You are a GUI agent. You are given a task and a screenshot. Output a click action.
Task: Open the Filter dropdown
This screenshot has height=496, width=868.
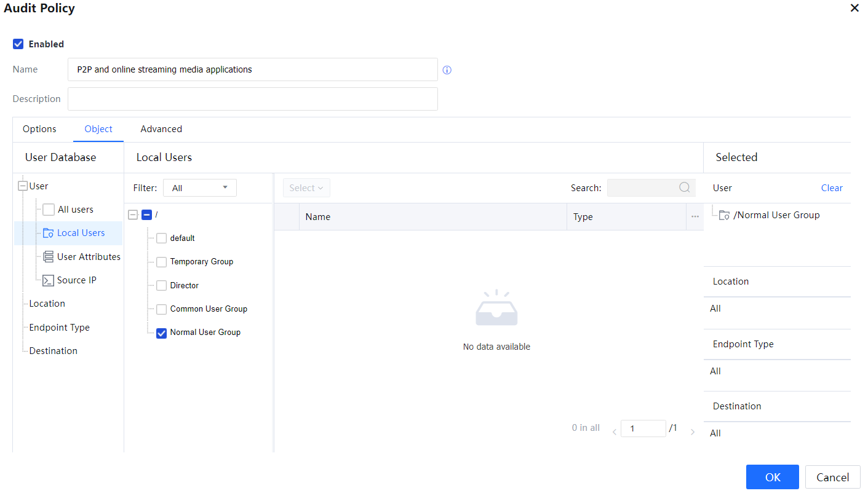[x=199, y=188]
